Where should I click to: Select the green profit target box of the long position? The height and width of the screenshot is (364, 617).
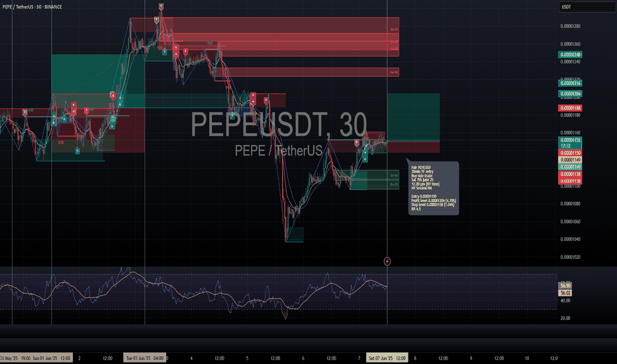(414, 117)
